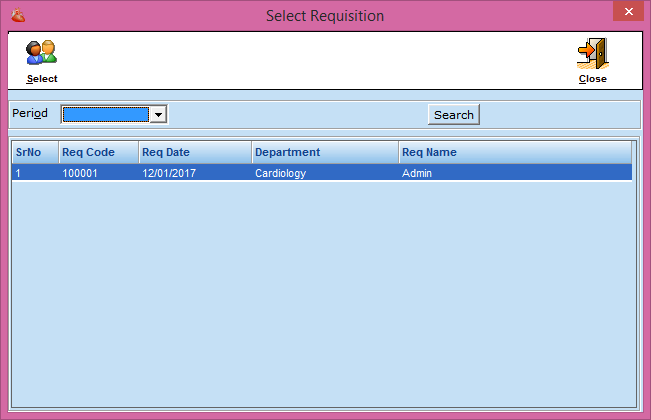Click the application icon in the title bar

pos(14,15)
